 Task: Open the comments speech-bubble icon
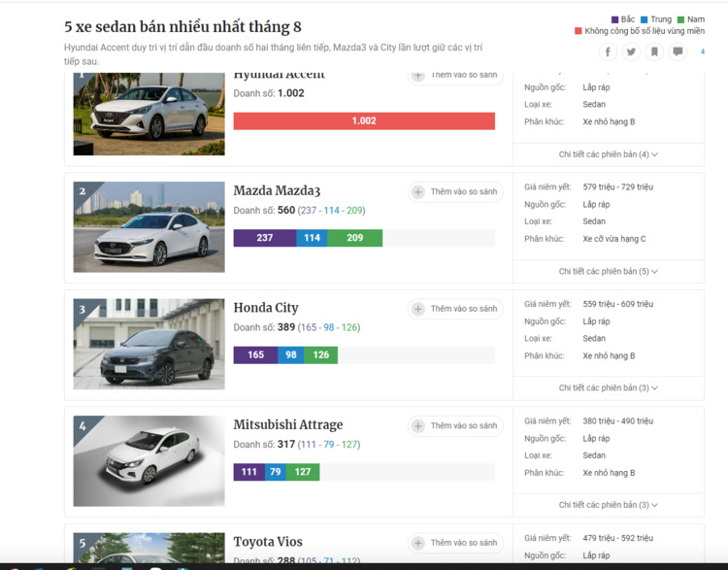pyautogui.click(x=678, y=51)
